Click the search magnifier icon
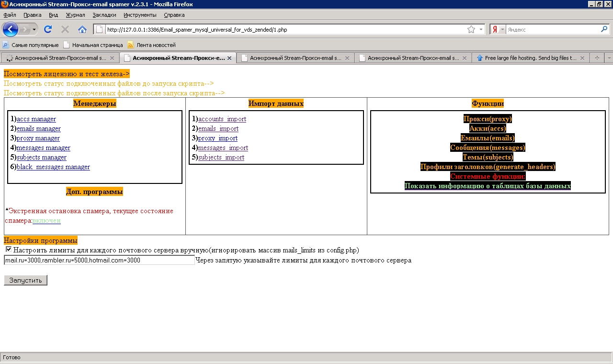This screenshot has height=364, width=613. pyautogui.click(x=604, y=29)
